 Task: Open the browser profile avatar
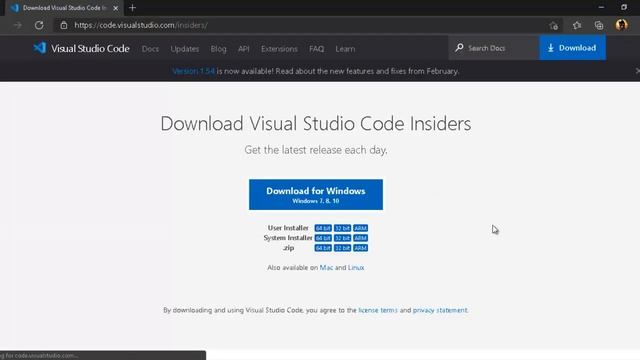[621, 25]
